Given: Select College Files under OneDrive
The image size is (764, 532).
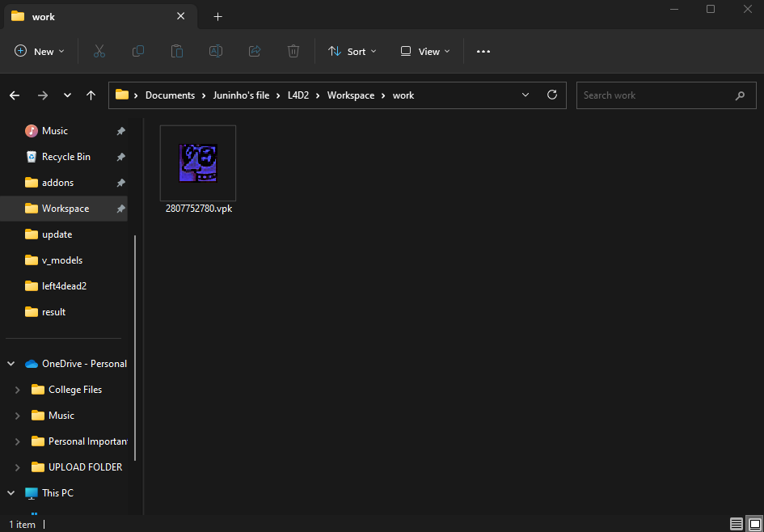Looking at the screenshot, I should point(75,390).
